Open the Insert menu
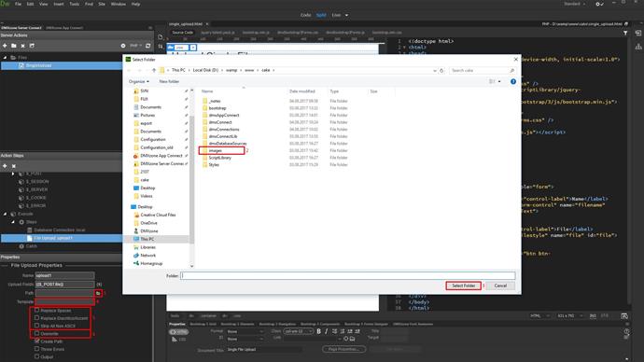 (x=59, y=4)
